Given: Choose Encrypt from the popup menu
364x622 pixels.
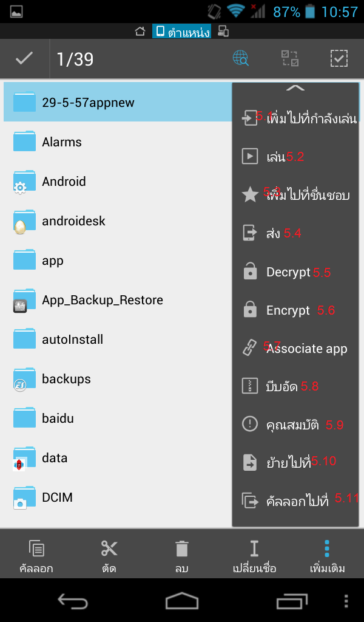Looking at the screenshot, I should click(x=288, y=310).
